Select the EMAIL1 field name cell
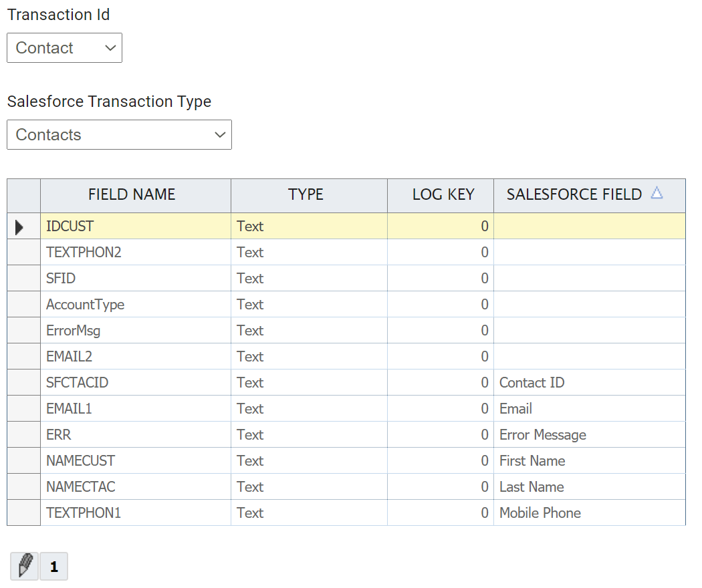This screenshot has height=588, width=702. [x=70, y=409]
